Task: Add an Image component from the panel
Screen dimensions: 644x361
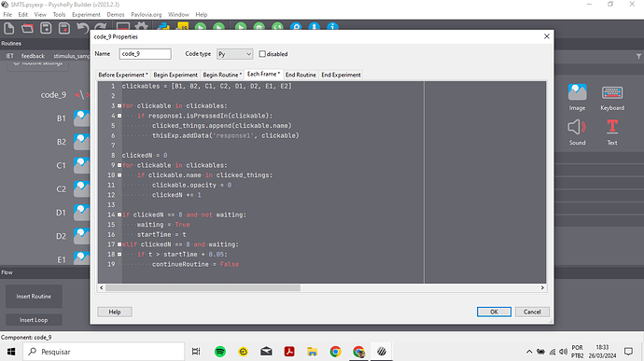Action: [577, 97]
